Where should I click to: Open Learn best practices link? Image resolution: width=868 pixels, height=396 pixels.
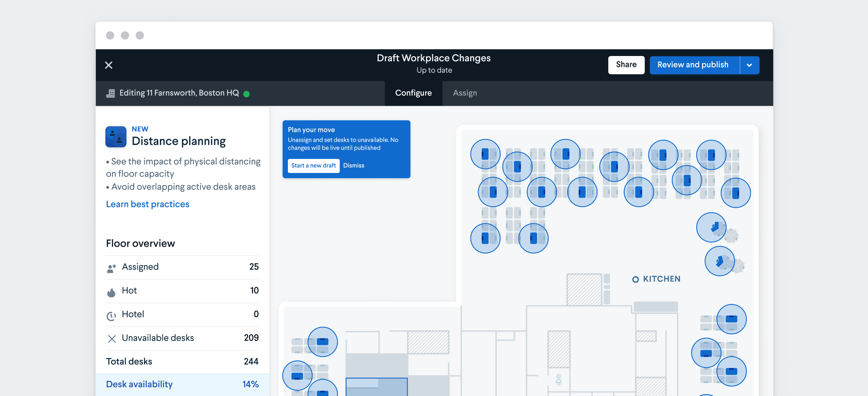148,204
